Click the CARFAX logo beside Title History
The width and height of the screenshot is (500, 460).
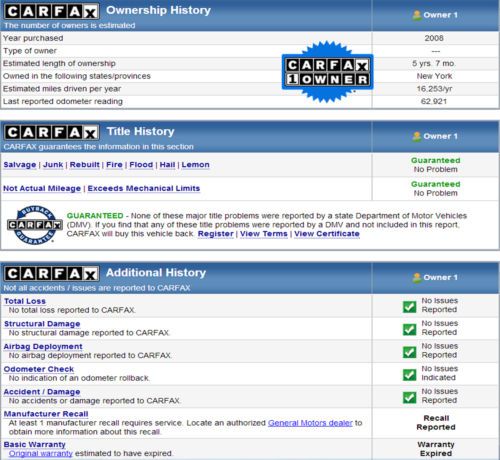(52, 133)
